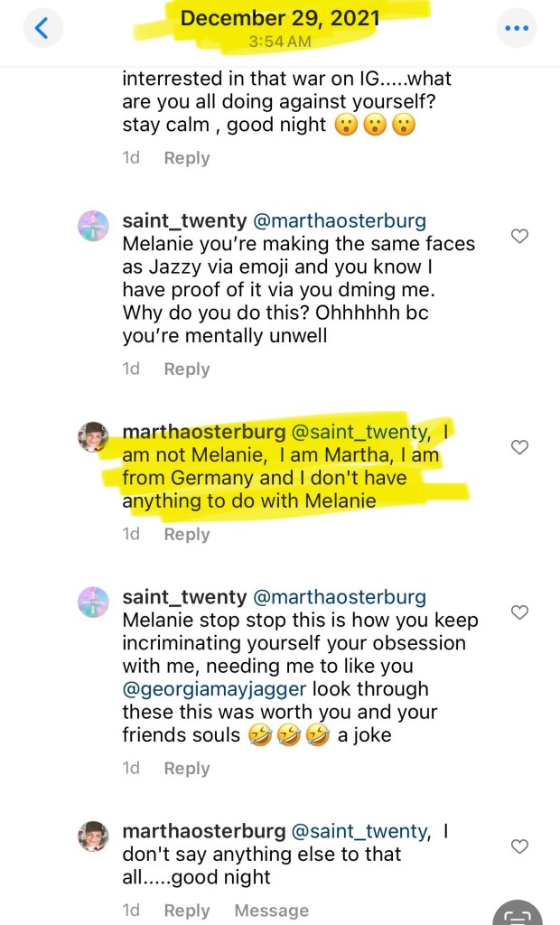Reply to the final 'good night' comment
The width and height of the screenshot is (560, 925).
tap(186, 911)
